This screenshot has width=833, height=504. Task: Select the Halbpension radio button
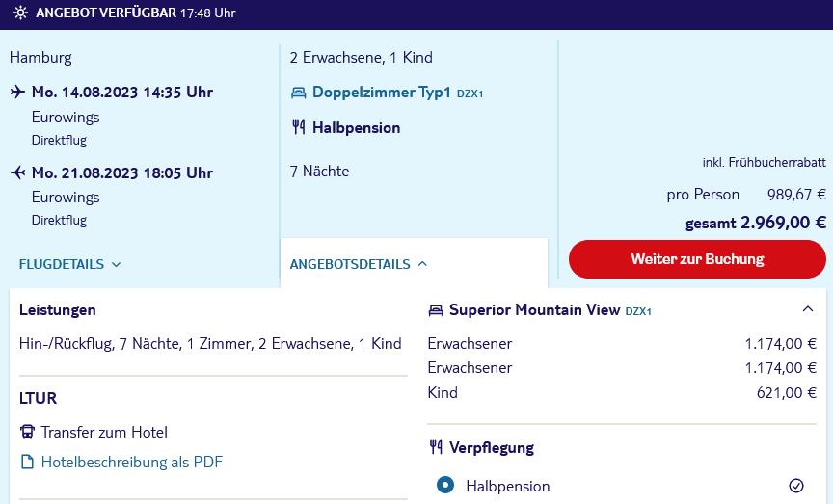[x=445, y=485]
